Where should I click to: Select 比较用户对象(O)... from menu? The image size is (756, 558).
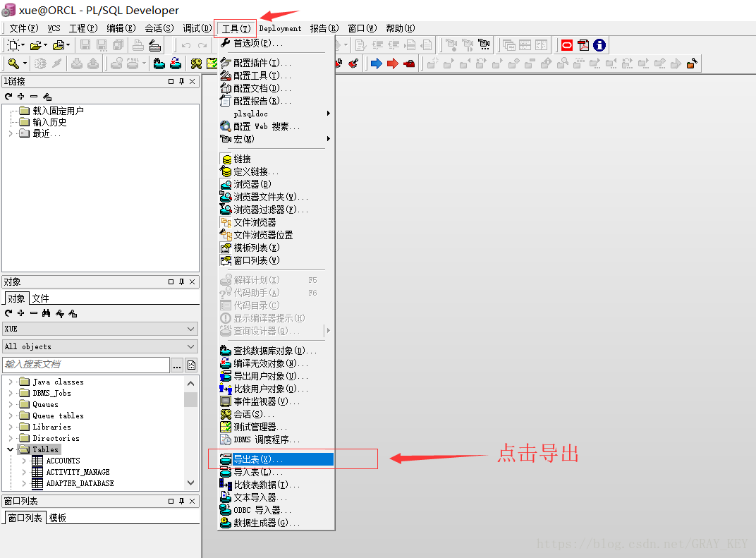(x=276, y=389)
